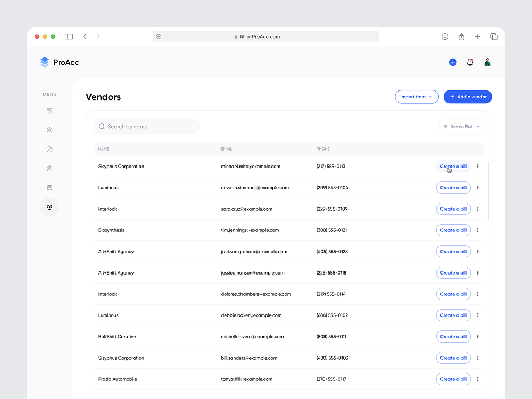Expand the Import from dropdown
Screen dimensions: 532x399
tap(417, 97)
